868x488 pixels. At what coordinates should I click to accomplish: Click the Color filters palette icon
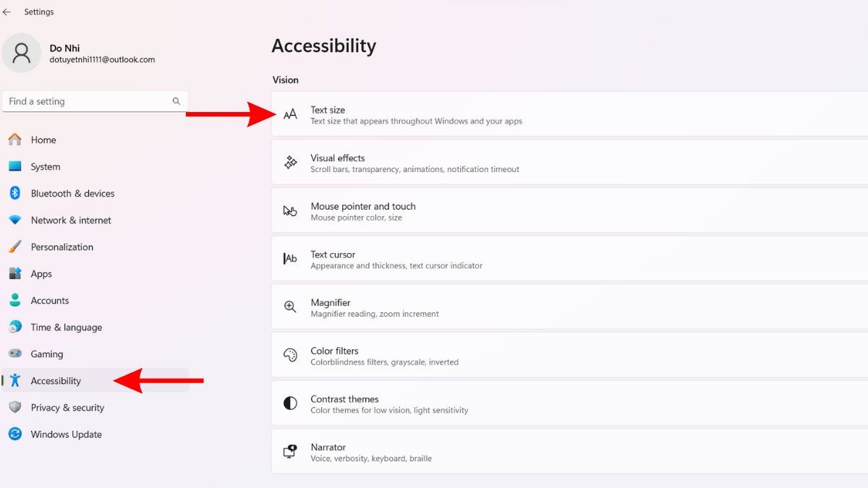pos(290,355)
